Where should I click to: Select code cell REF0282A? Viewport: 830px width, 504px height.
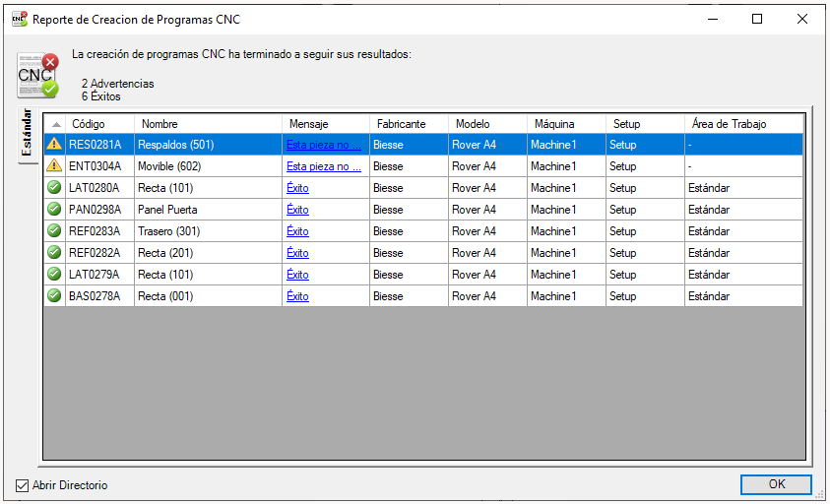tap(100, 253)
